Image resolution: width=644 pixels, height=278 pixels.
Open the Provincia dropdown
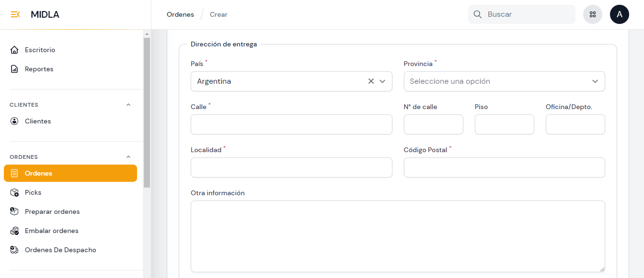tap(504, 81)
